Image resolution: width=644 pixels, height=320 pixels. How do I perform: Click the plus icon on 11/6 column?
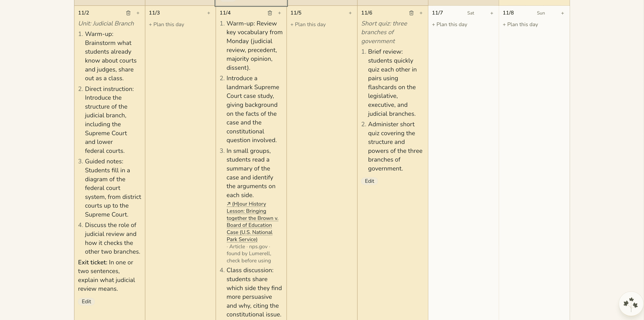[x=421, y=13]
